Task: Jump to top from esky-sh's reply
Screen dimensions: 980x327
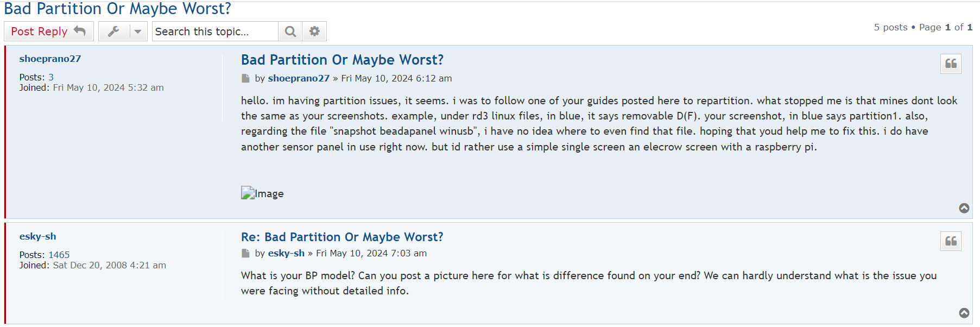Action: (x=964, y=313)
